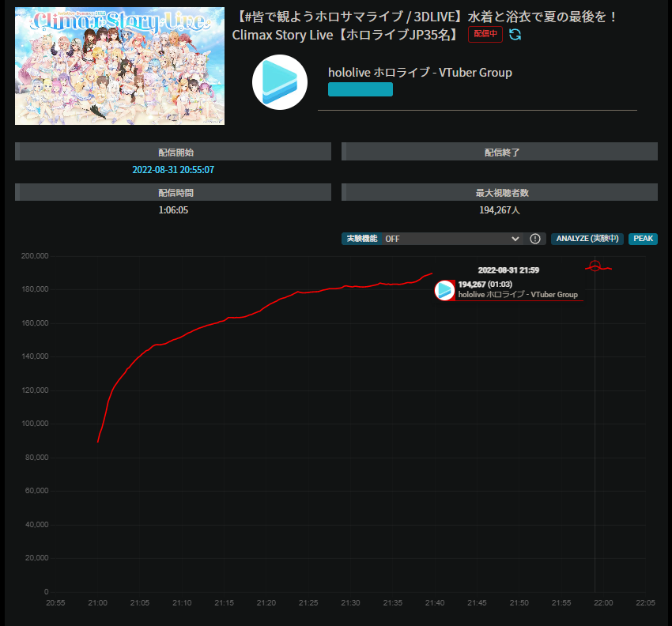Open the experimental feature OFF dropdown
Viewport: 672px width, 626px height.
pyautogui.click(x=451, y=239)
